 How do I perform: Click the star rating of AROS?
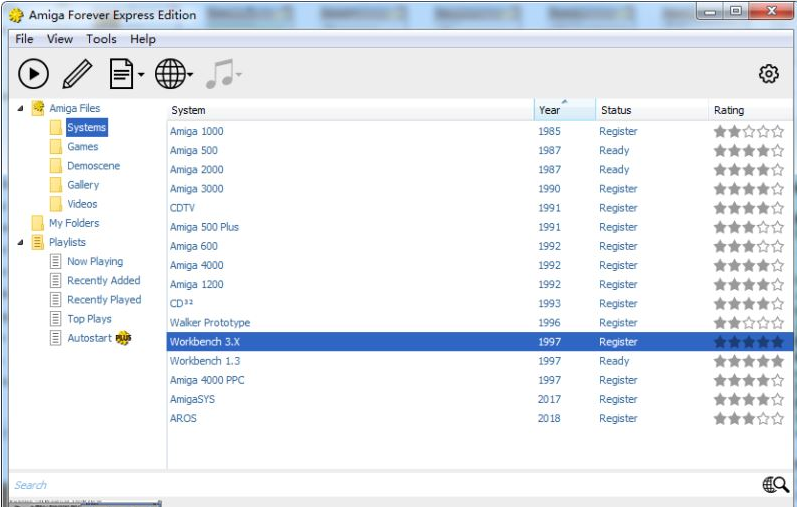[x=749, y=419]
